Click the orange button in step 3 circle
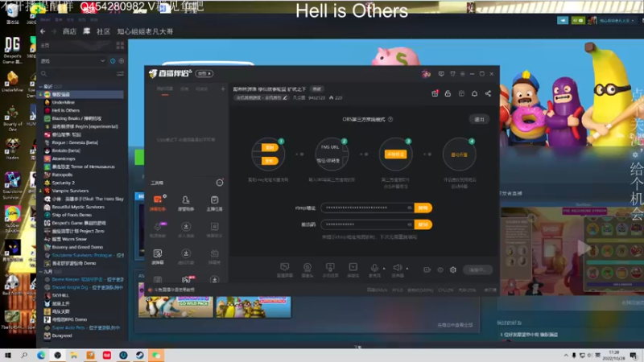Viewport: 644px width, 362px height. [395, 154]
